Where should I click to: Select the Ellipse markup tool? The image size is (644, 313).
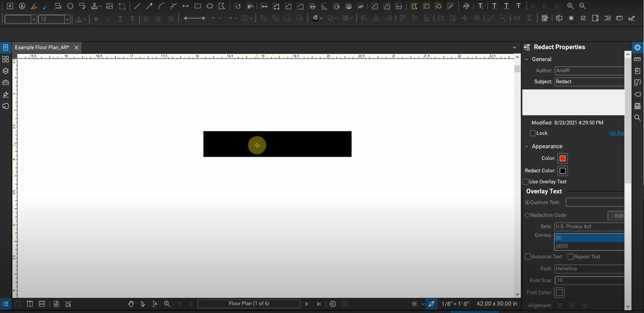pos(210,6)
